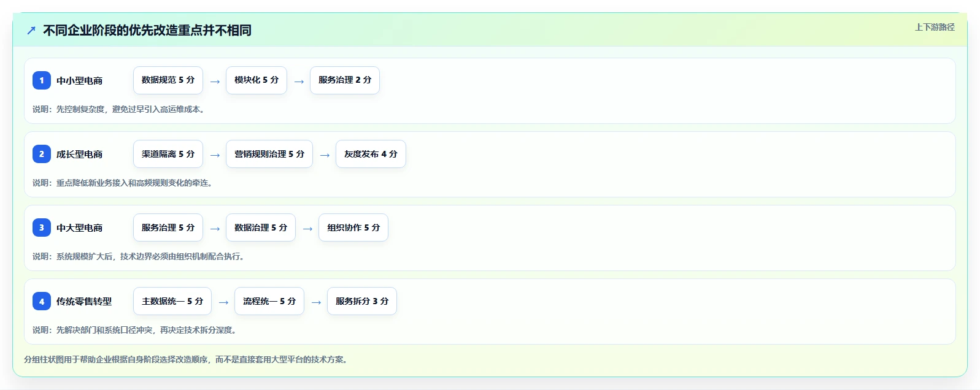Select the 灰度发布 4 分 chip
980x390 pixels.
[371, 154]
